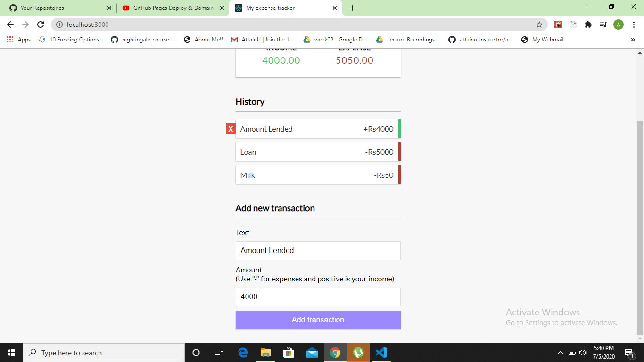Click the Add transaction button
The width and height of the screenshot is (644, 362).
point(318,320)
